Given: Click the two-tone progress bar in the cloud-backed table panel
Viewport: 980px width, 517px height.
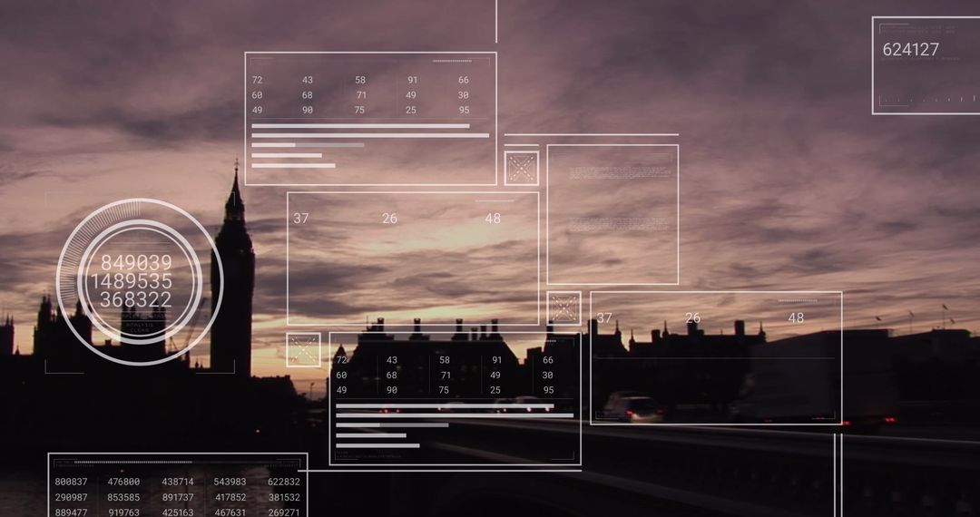Looking at the screenshot, I should (x=309, y=145).
